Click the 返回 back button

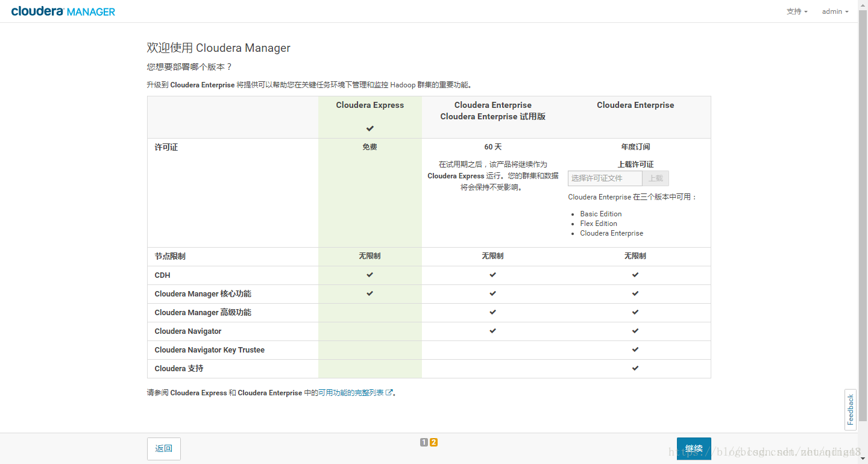coord(164,449)
